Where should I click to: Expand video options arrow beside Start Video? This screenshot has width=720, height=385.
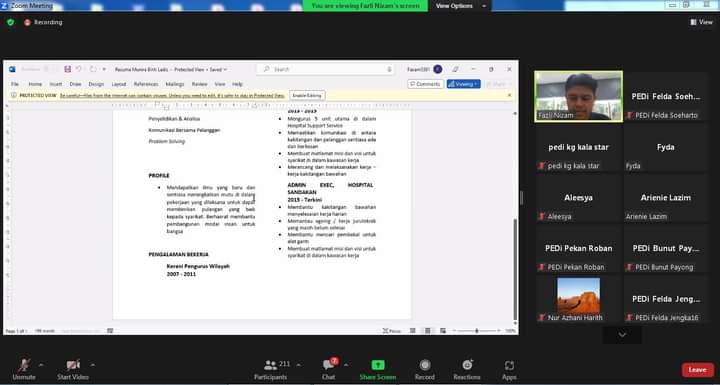pos(93,365)
